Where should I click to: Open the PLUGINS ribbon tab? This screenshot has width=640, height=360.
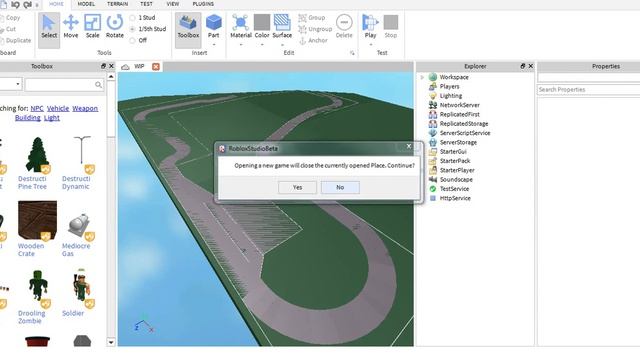203,4
